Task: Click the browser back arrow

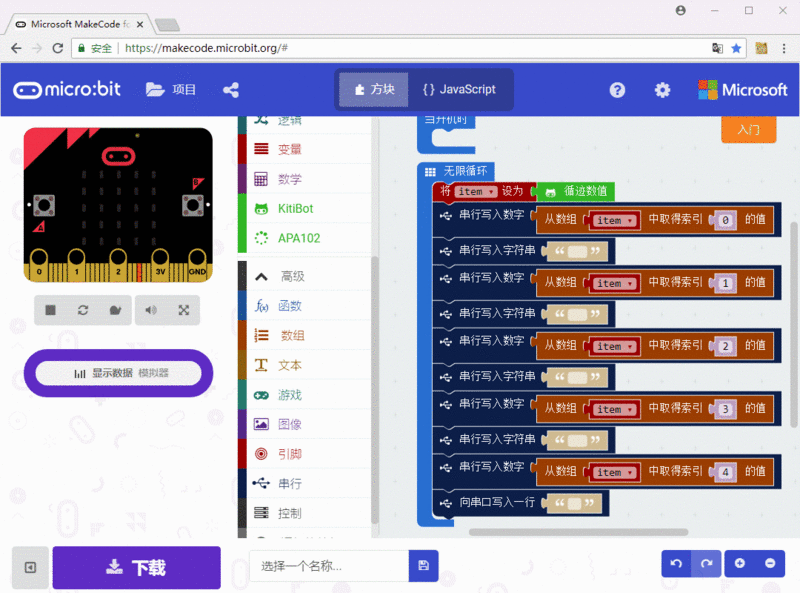Action: coord(16,48)
